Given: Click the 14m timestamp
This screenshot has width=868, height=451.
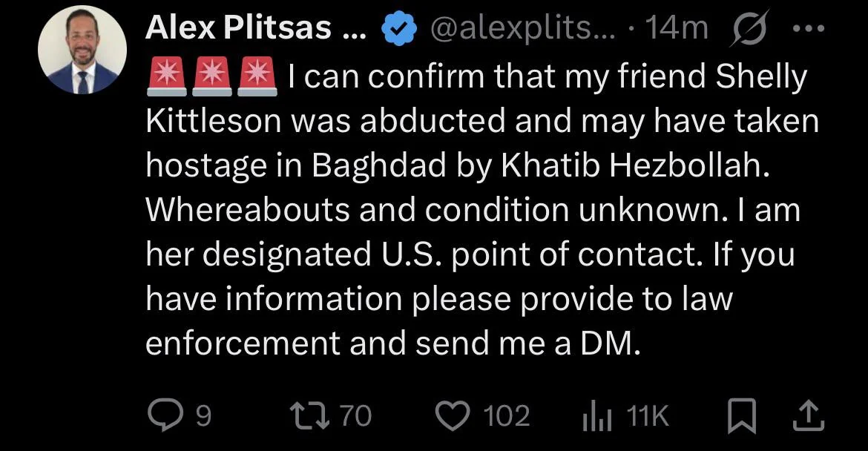Looking at the screenshot, I should [x=677, y=29].
